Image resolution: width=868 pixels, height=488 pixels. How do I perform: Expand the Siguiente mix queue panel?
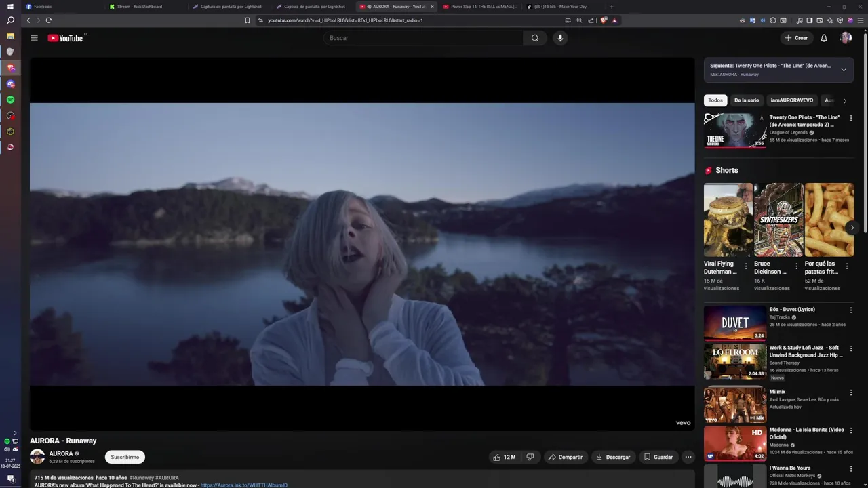(x=844, y=70)
